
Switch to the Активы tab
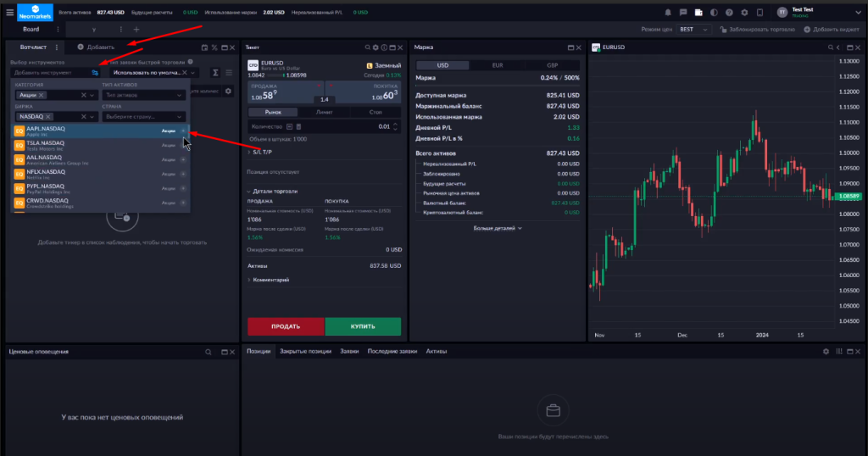point(437,352)
